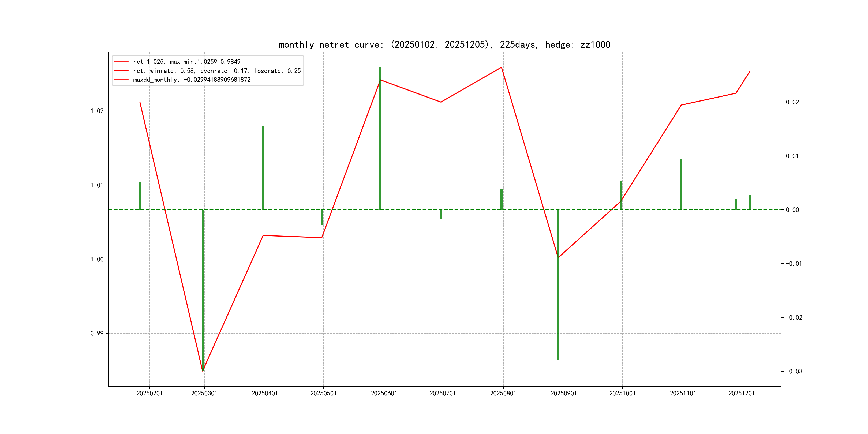The width and height of the screenshot is (868, 434).
Task: Click the 20251201 x-axis label
Action: click(x=741, y=394)
